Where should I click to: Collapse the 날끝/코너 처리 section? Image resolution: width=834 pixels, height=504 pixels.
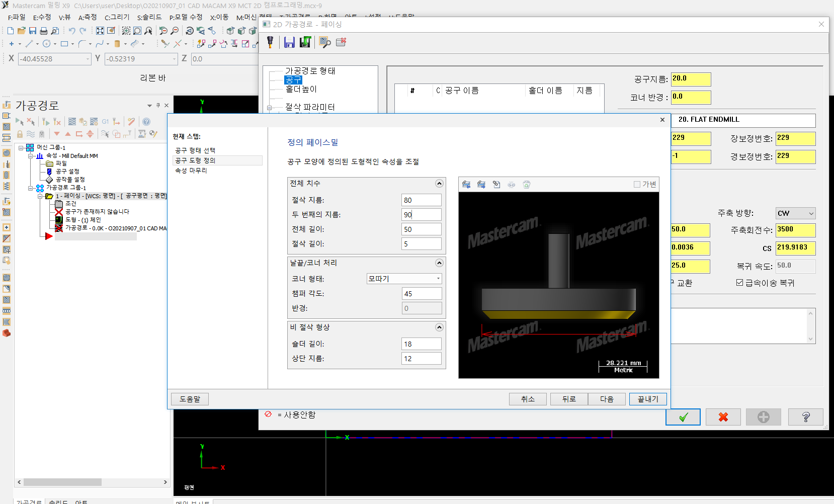439,263
